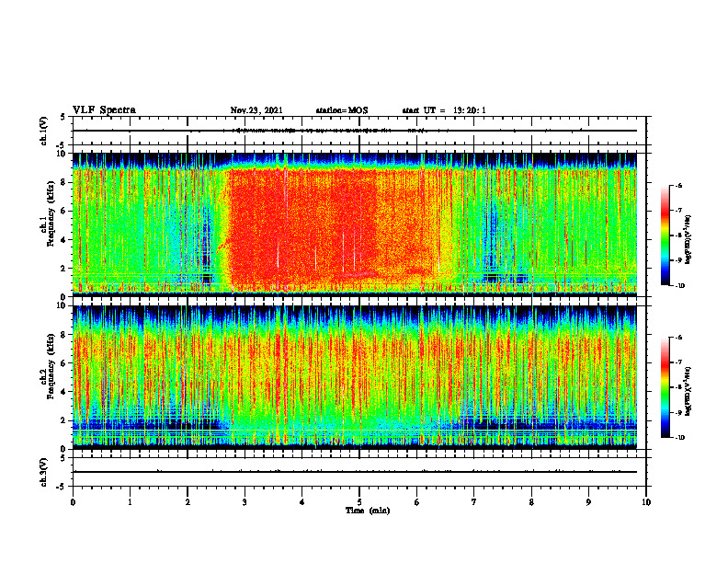Click the "-7" label on ch.2 color bar
The width and height of the screenshot is (728, 563).
click(x=678, y=362)
